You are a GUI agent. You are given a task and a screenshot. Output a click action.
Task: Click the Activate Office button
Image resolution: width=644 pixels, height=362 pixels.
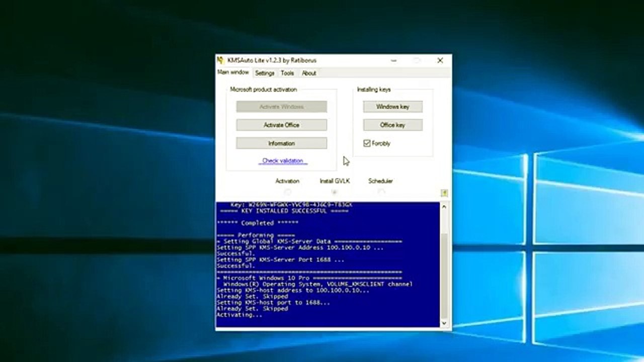(x=281, y=125)
